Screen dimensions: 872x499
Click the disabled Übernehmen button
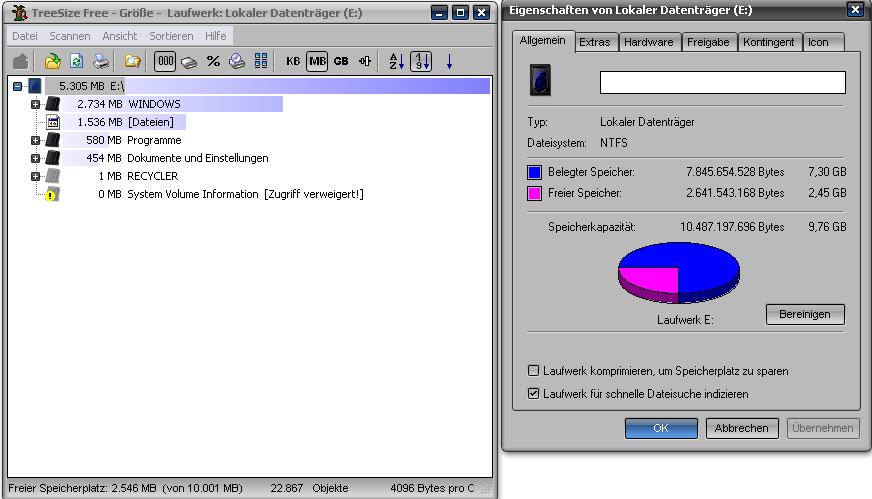823,428
